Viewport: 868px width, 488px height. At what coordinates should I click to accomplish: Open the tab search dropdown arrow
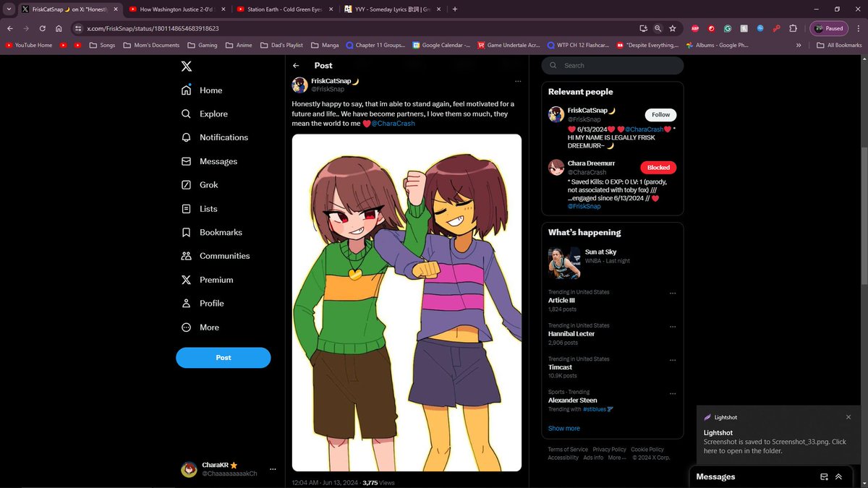click(x=9, y=9)
